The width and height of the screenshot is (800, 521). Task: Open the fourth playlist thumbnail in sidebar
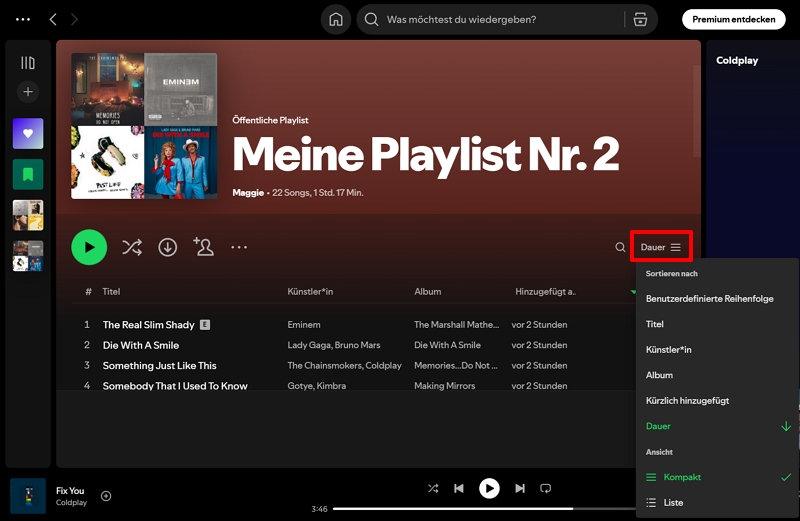(x=28, y=256)
